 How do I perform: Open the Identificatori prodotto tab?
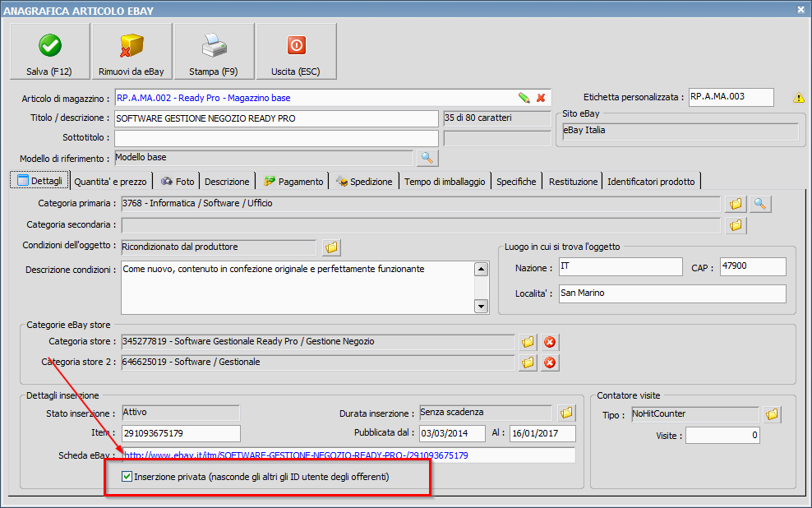[x=651, y=182]
